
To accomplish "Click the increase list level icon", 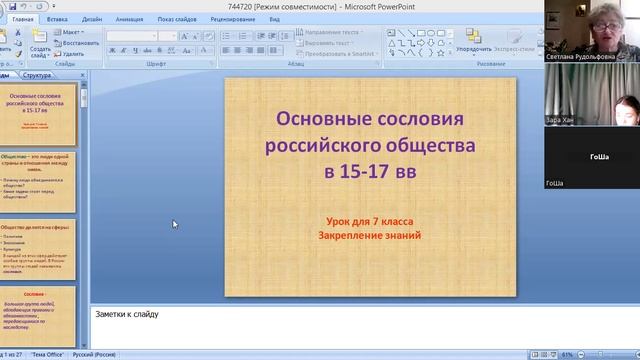I will (x=272, y=36).
